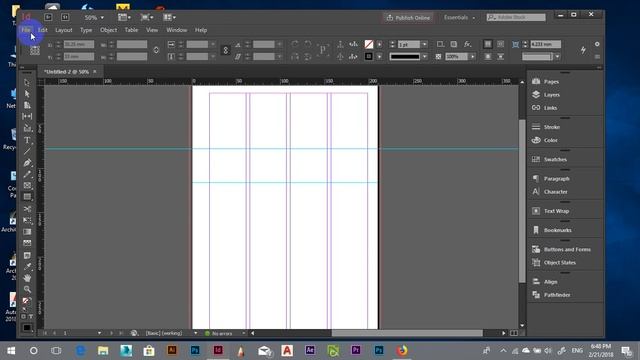
Task: Open the Object menu
Action: (108, 30)
